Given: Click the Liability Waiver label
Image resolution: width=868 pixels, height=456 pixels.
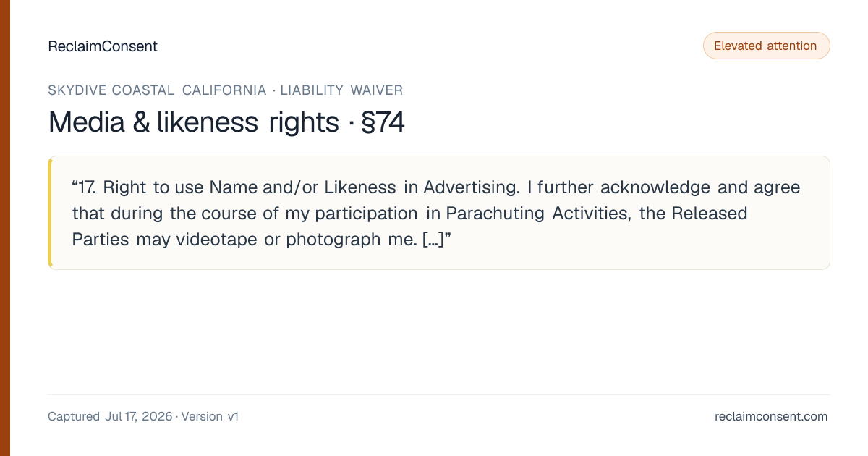Looking at the screenshot, I should pos(341,90).
